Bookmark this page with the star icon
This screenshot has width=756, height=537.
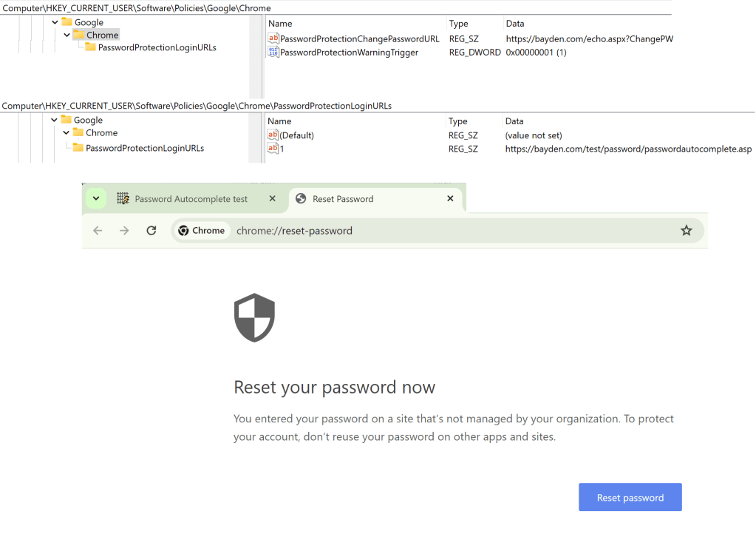pos(687,231)
